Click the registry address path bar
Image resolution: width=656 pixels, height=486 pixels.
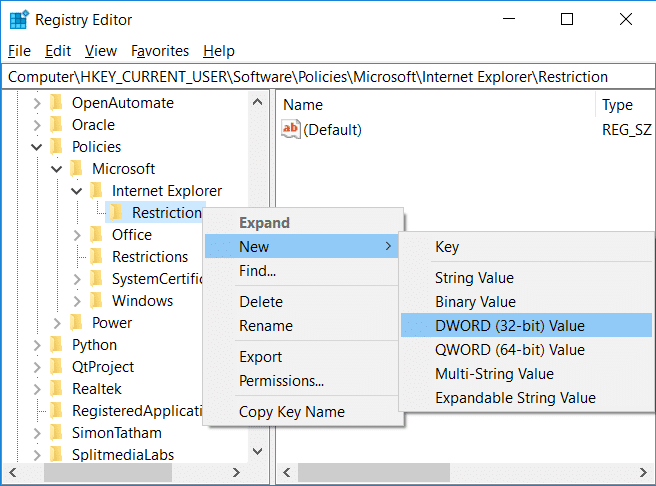click(328, 76)
